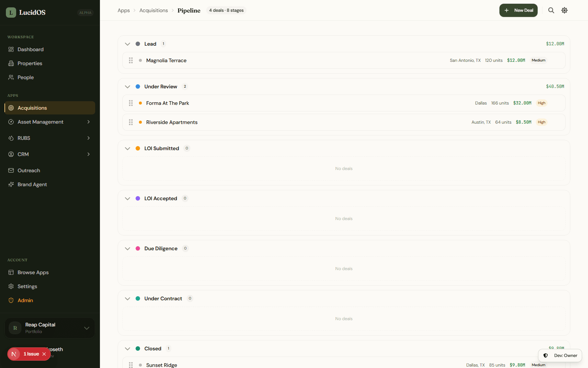
Task: Click the purple LOI Accepted dot
Action: click(138, 198)
